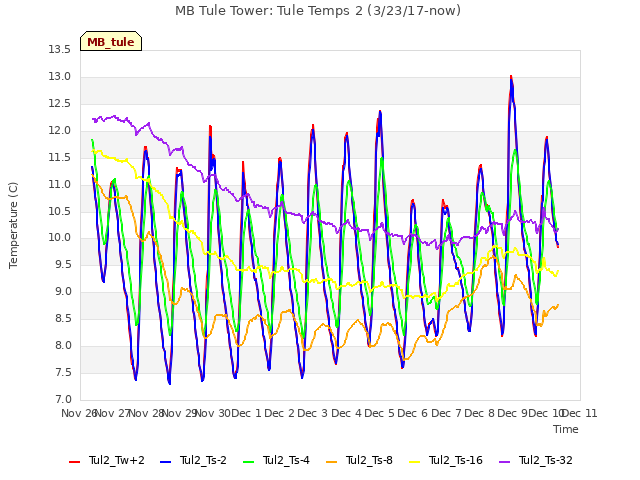
Task: Click the orange Tul2_Ts-8 legend swatch
Action: click(x=332, y=462)
